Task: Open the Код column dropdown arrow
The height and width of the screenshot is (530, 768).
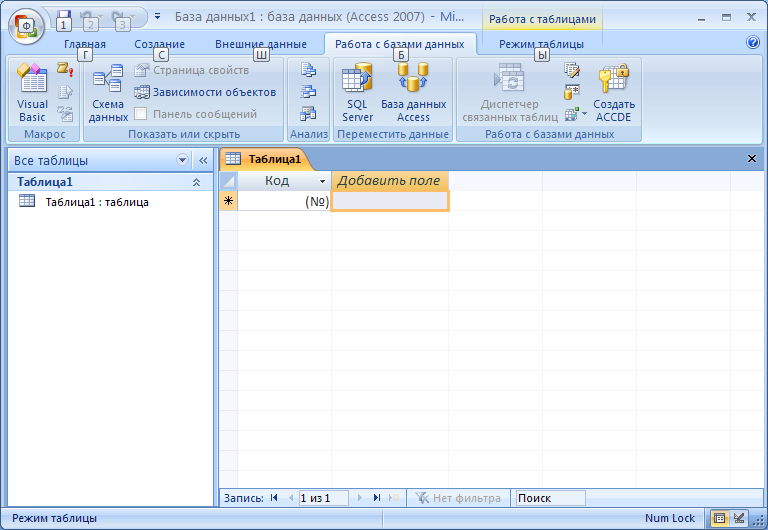Action: 322,181
